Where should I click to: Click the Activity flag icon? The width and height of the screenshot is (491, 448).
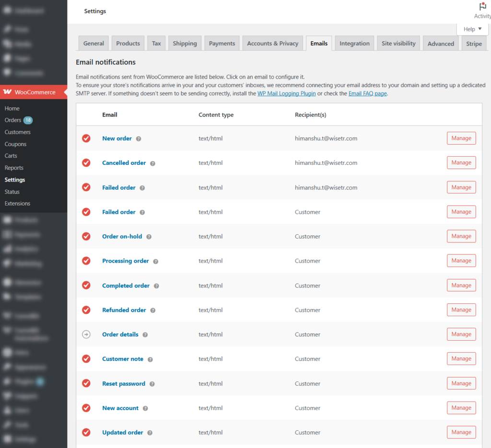click(482, 7)
